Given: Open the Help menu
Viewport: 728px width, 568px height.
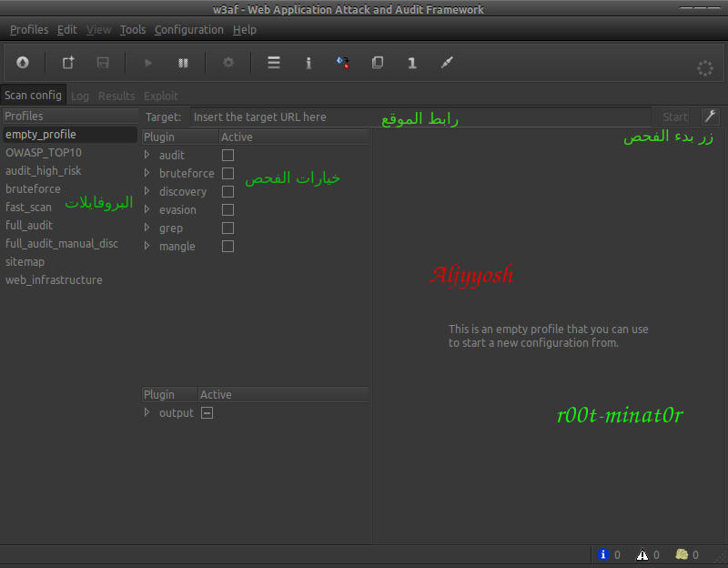Looking at the screenshot, I should click(245, 30).
